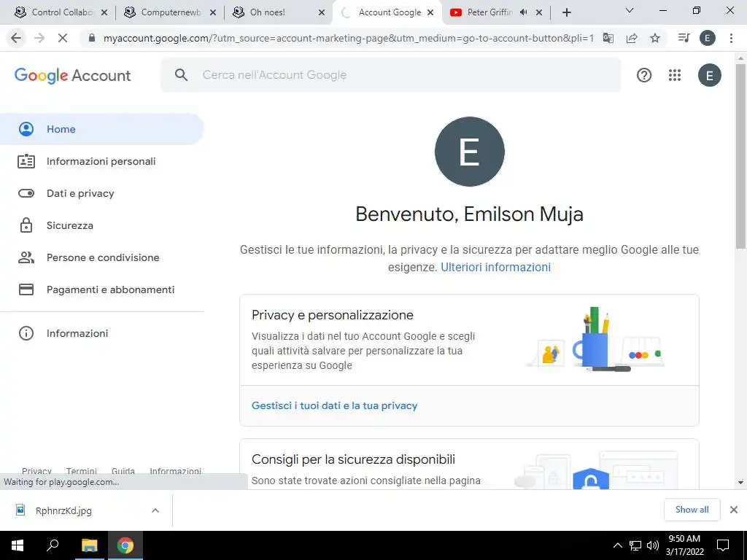This screenshot has height=560, width=747.
Task: Click the Ulteriori informazioni link
Action: 495,267
